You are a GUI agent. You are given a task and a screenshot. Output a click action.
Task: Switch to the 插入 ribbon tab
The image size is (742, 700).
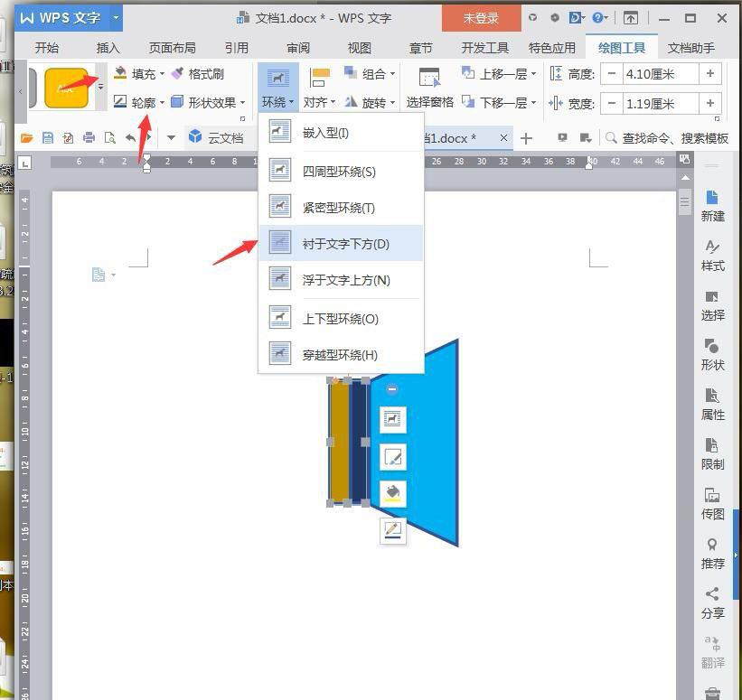tap(107, 48)
